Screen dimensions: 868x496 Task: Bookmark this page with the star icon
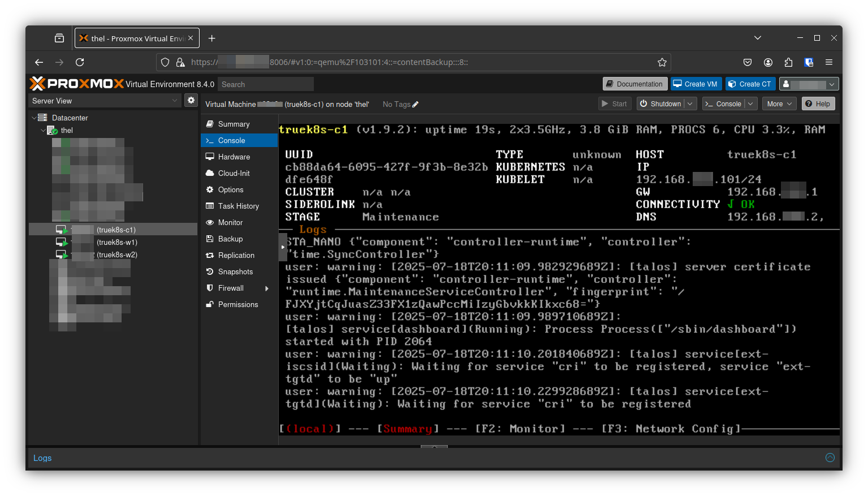click(x=662, y=62)
